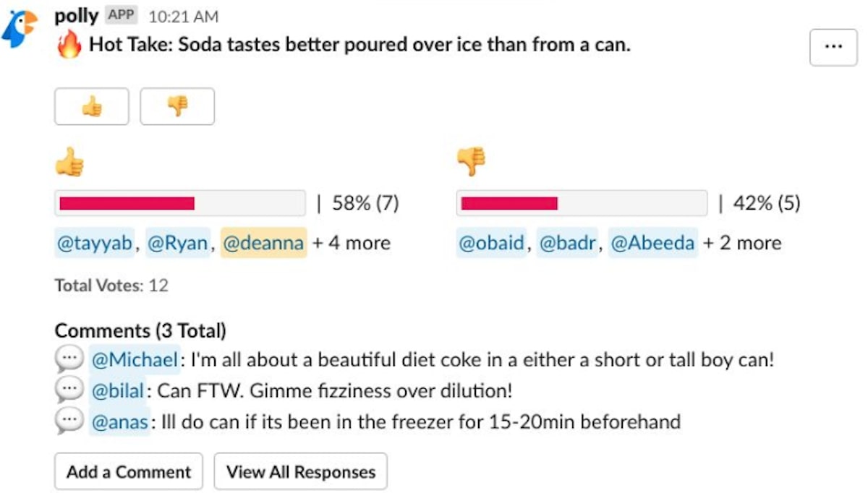Open the three-dots more actions menu
868x493 pixels.
(833, 47)
